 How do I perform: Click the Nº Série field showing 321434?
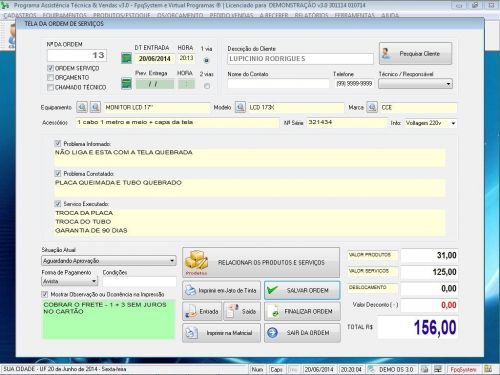pos(347,123)
